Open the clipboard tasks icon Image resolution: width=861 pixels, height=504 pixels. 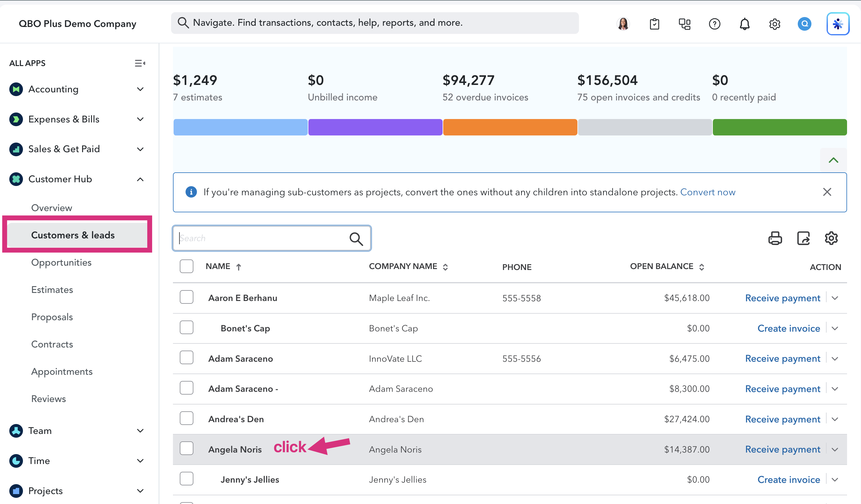[654, 24]
